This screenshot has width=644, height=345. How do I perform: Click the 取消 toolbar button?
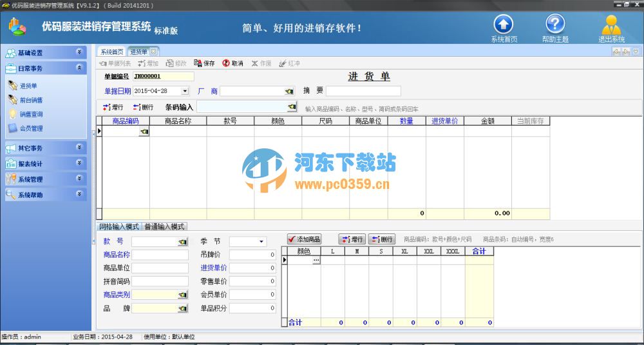point(232,63)
